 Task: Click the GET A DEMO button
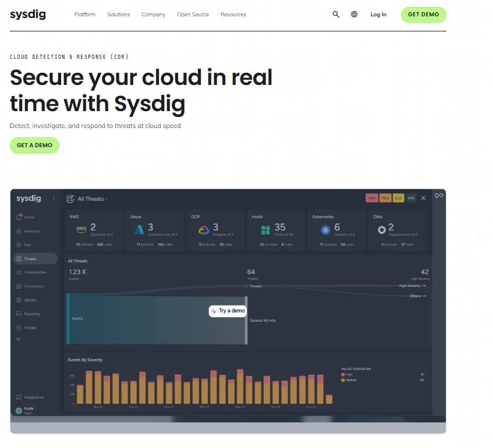(x=34, y=145)
